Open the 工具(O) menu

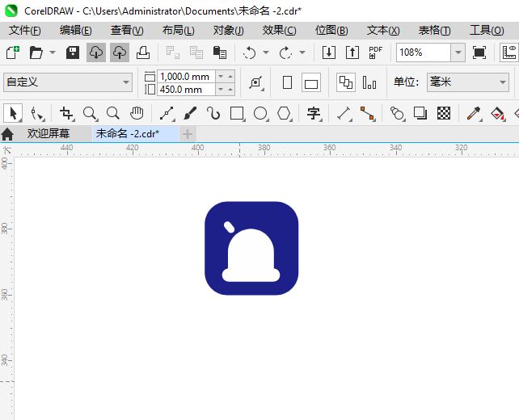487,31
